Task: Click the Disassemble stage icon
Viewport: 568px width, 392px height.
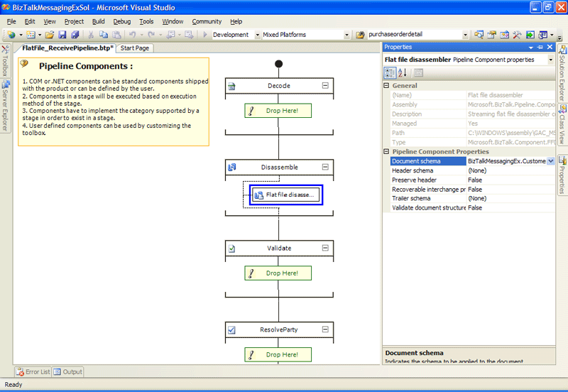Action: coord(232,168)
